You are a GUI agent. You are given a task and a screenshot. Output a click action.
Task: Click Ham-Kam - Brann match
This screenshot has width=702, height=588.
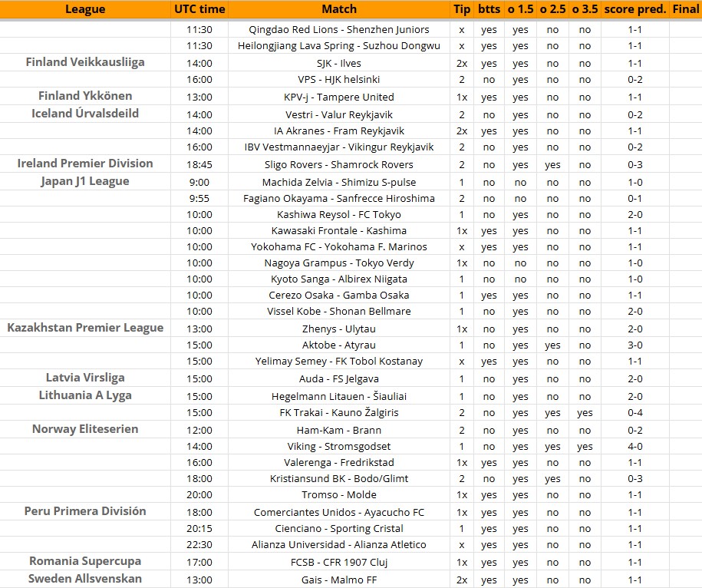click(339, 431)
